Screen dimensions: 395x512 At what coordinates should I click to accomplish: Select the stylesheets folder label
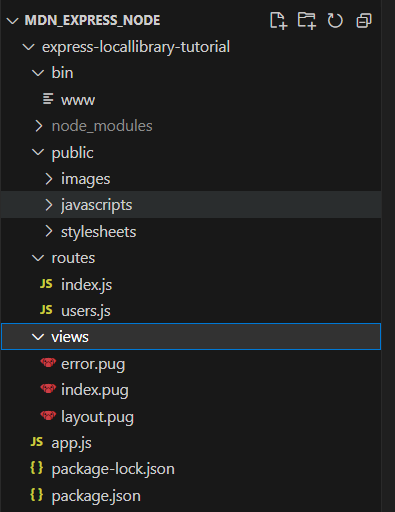(x=98, y=231)
